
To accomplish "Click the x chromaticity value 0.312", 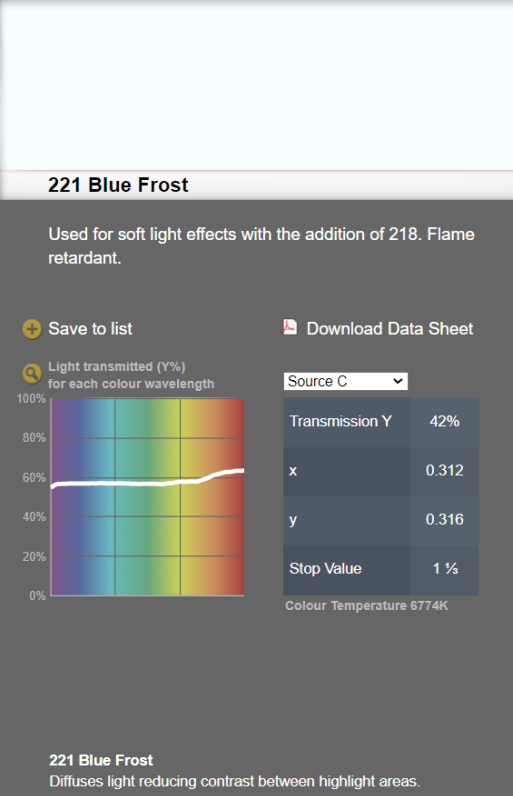I will click(444, 471).
